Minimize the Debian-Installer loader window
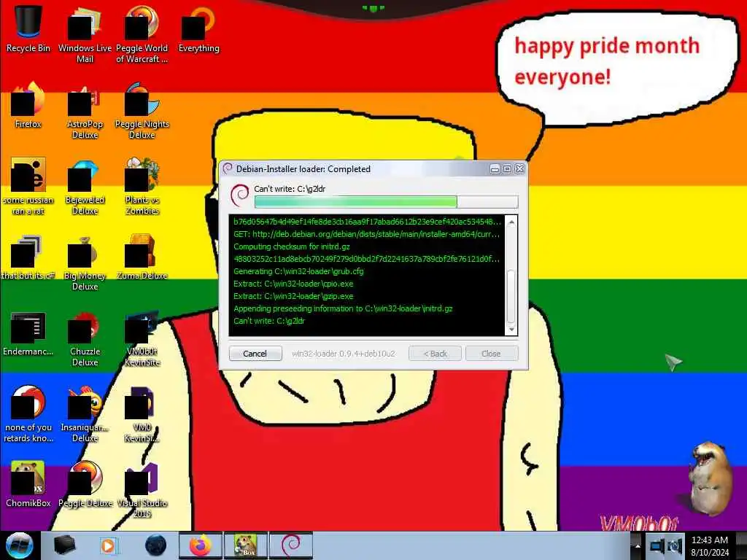Image resolution: width=747 pixels, height=560 pixels. (495, 169)
